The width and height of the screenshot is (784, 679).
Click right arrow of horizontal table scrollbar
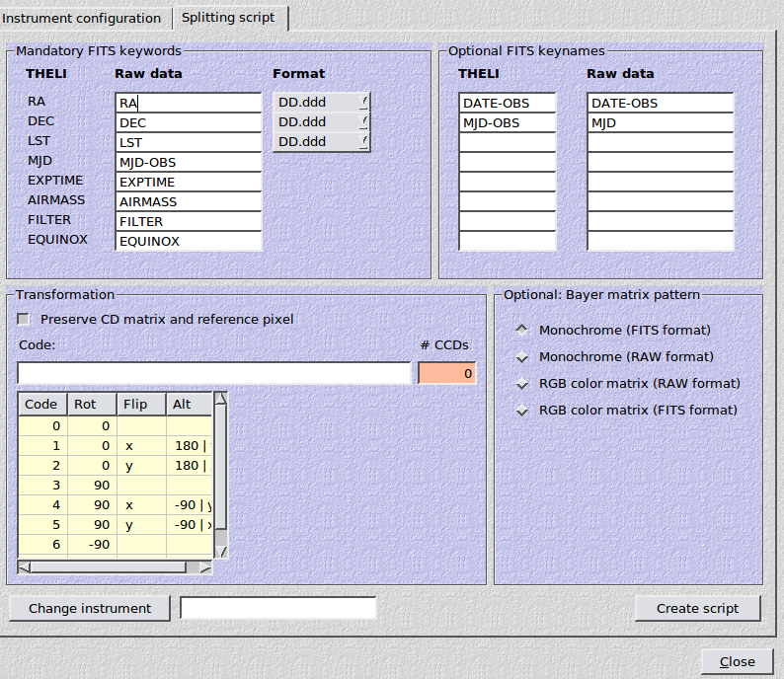pos(205,567)
